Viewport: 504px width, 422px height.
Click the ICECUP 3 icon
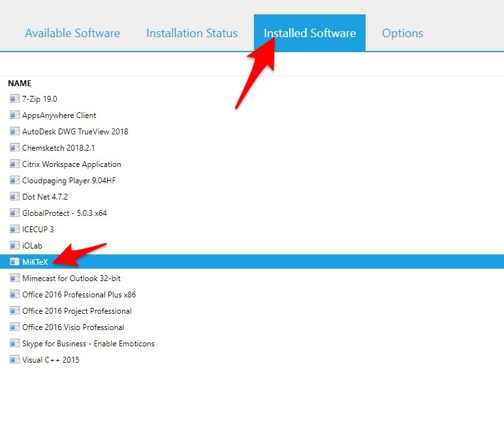tap(14, 229)
